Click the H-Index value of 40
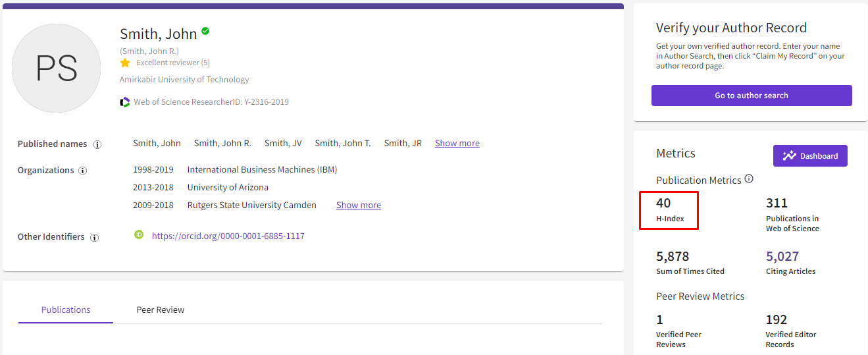 663,204
